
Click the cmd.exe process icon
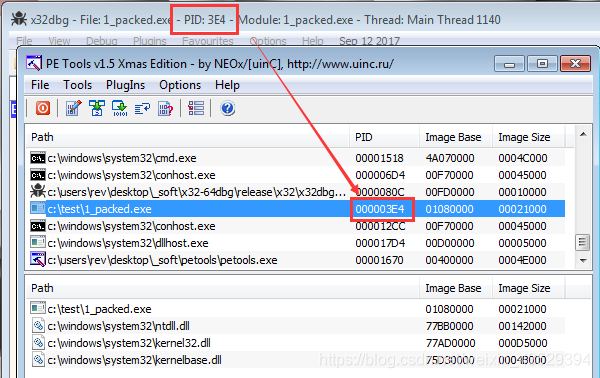[38, 158]
